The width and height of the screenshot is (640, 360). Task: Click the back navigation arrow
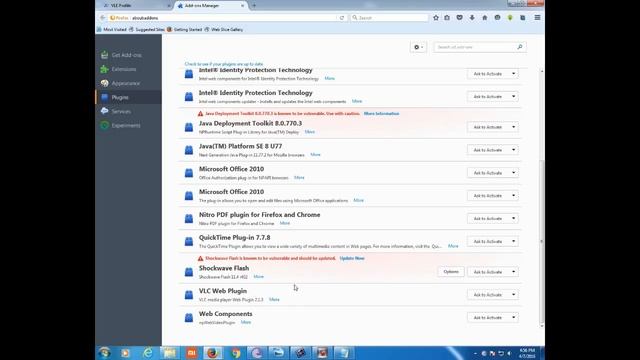click(x=102, y=18)
